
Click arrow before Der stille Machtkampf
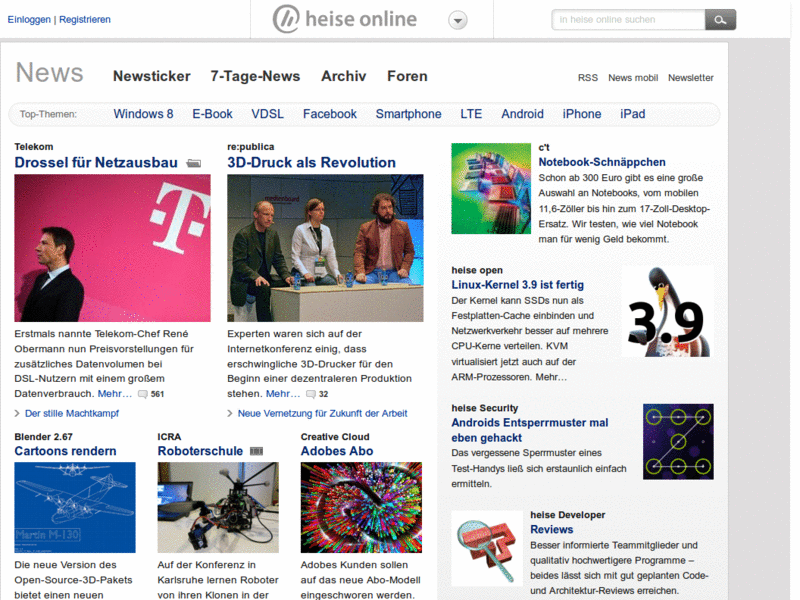[x=17, y=413]
